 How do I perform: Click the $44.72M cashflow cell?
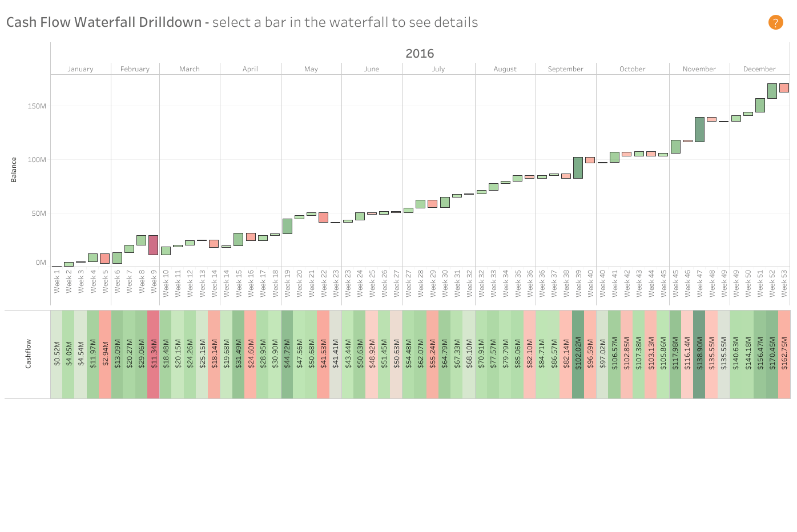287,354
